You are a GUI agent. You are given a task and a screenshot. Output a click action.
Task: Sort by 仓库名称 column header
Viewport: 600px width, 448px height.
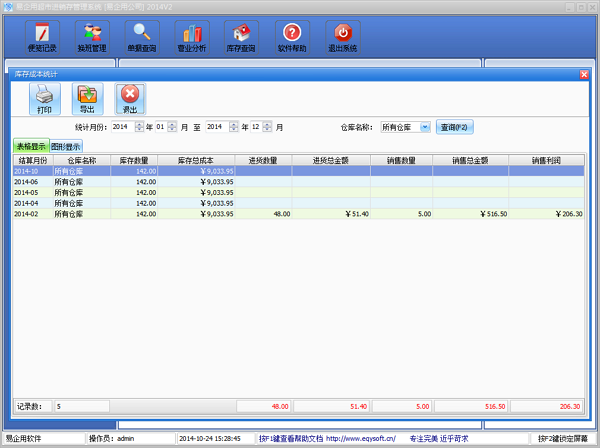(82, 160)
